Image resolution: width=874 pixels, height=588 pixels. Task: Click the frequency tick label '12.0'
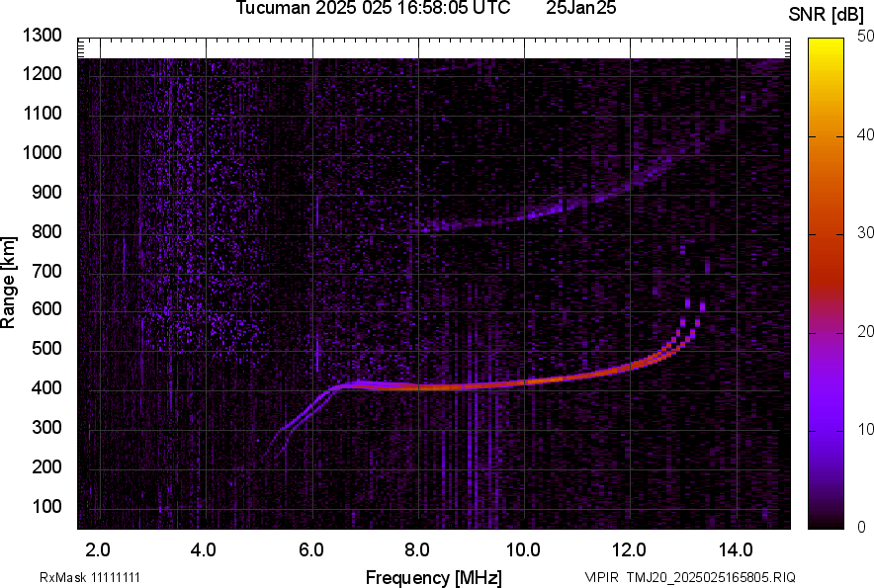[x=629, y=550]
